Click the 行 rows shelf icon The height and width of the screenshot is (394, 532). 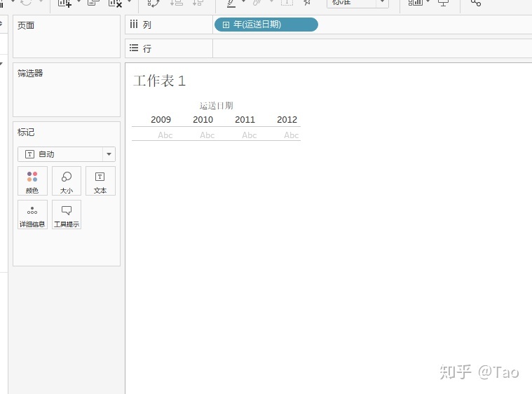(134, 48)
